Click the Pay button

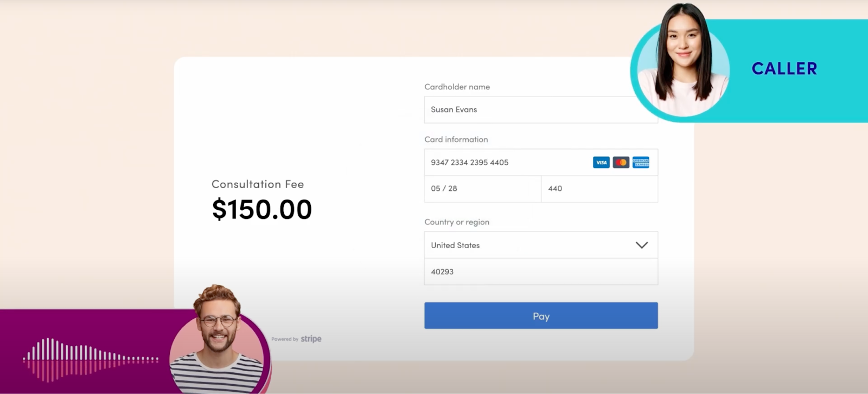click(x=541, y=316)
